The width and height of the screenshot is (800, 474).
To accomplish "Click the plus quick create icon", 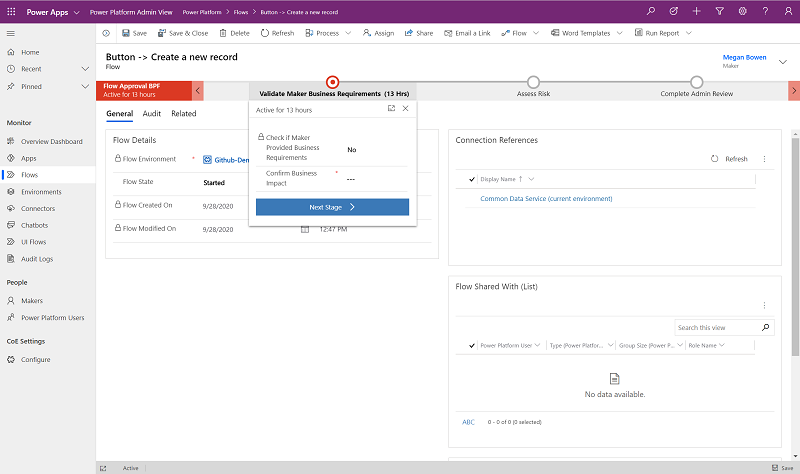I will 696,11.
